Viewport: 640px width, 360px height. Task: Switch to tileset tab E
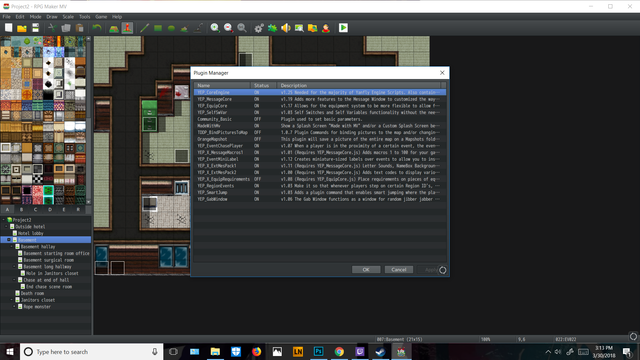coord(64,209)
